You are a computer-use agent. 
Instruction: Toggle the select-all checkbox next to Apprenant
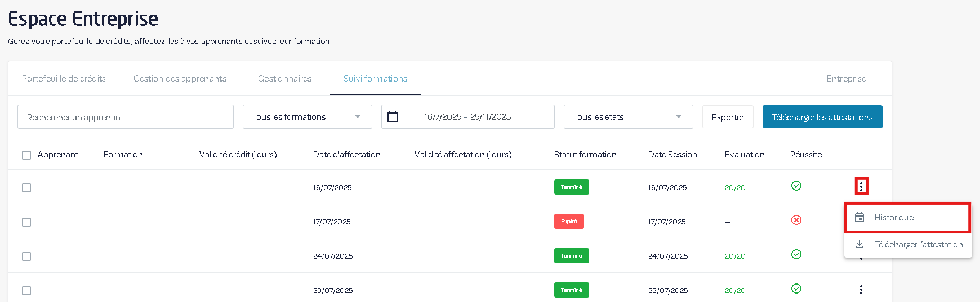(26, 155)
